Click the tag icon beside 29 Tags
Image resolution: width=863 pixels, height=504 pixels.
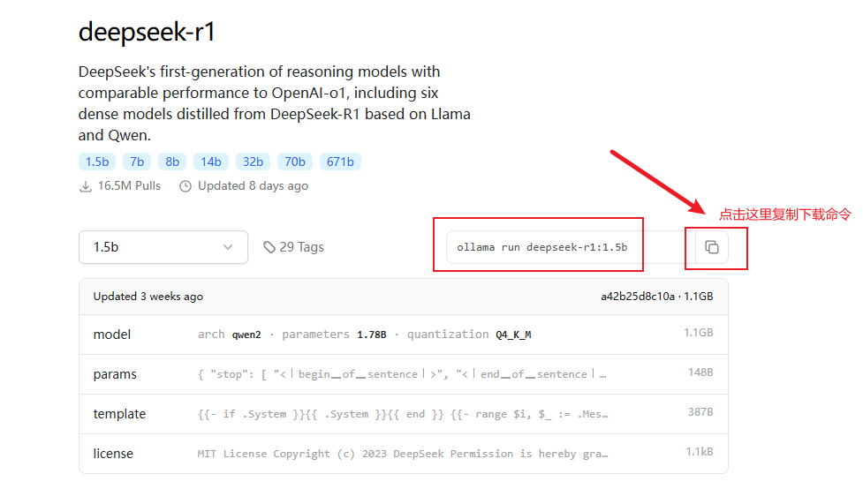coord(269,248)
